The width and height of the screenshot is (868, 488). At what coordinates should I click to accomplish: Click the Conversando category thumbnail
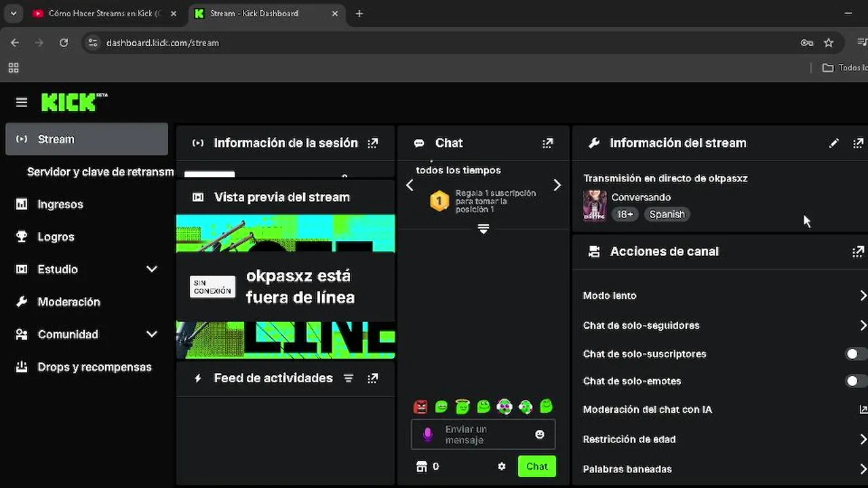[595, 205]
